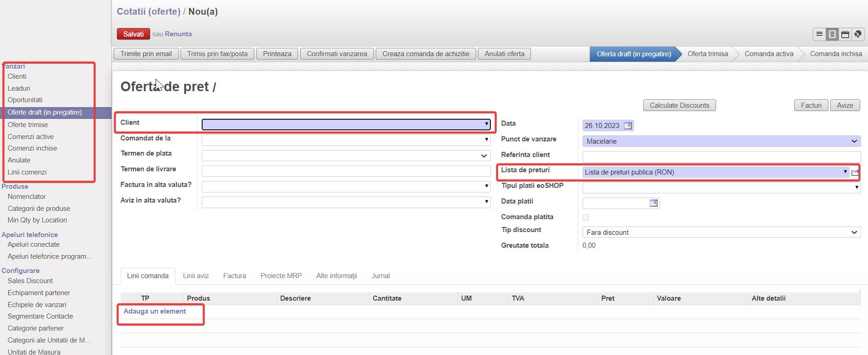Click the Client field dropdown arrow
This screenshot has width=868, height=355.
pos(486,124)
